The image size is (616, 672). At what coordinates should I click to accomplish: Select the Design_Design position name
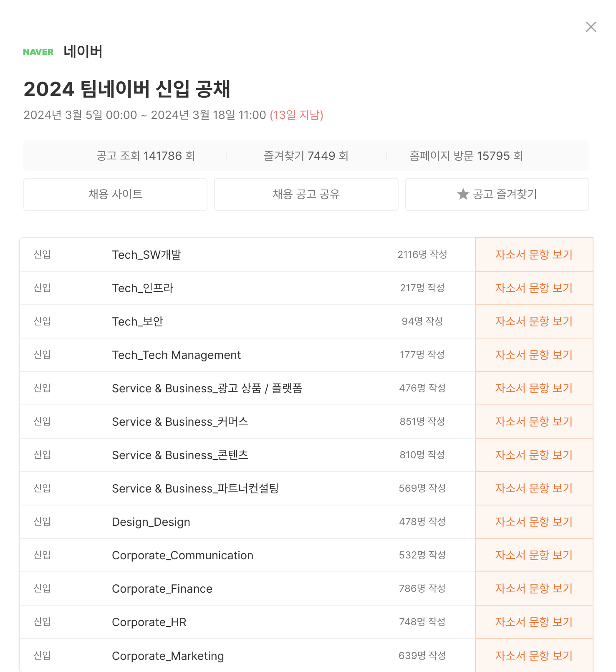(151, 522)
